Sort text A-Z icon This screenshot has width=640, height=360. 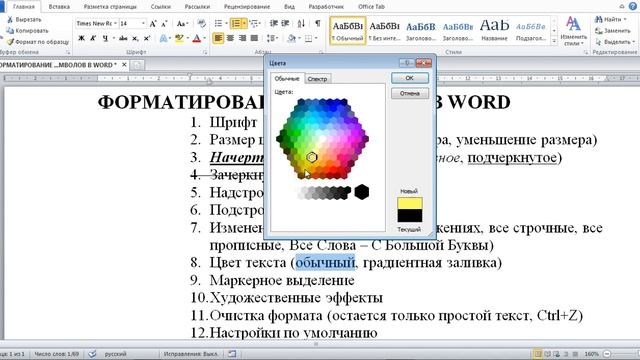coord(301,24)
